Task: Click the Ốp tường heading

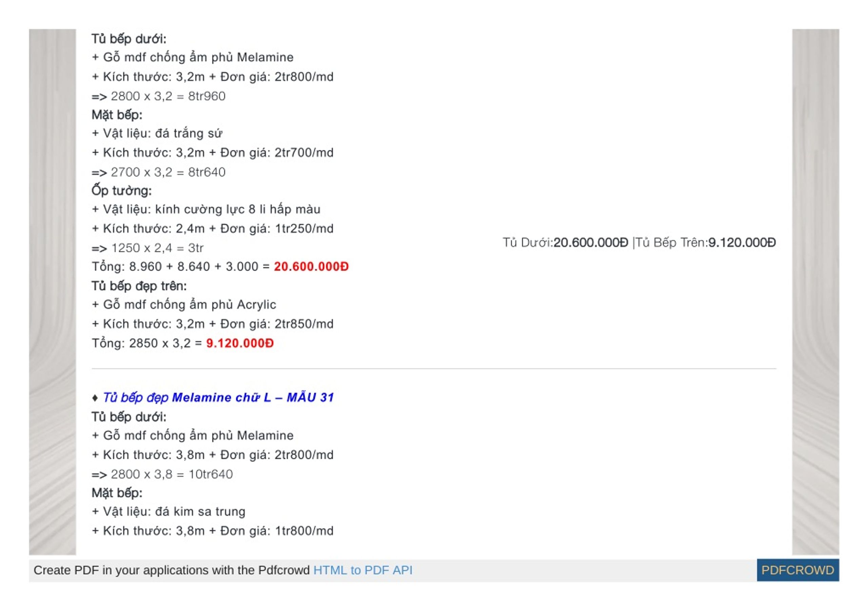Action: pyautogui.click(x=121, y=190)
